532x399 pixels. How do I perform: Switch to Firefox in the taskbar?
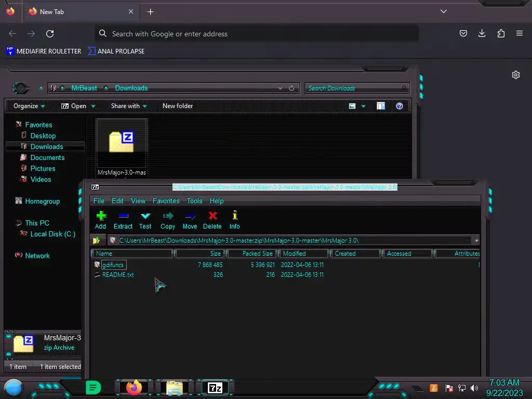coord(134,388)
